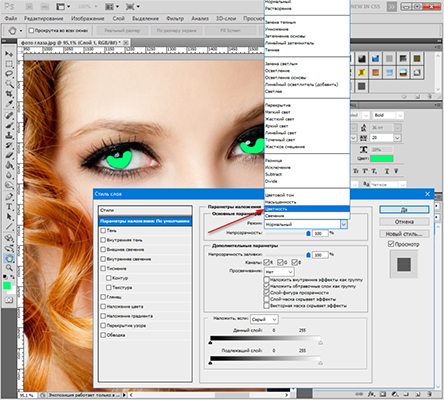This screenshot has width=444, height=400.
Task: Click the Fill Screen button
Action: point(230,30)
